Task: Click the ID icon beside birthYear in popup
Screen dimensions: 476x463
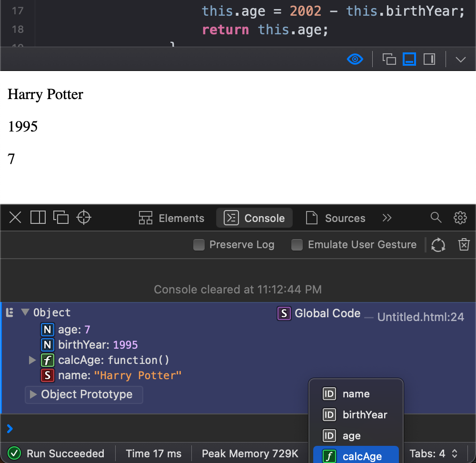Action: tap(329, 415)
